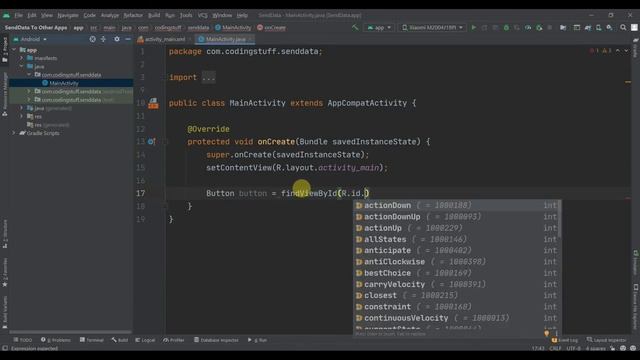The image size is (640, 360).
Task: Expand the manifests folder
Action: (22, 58)
